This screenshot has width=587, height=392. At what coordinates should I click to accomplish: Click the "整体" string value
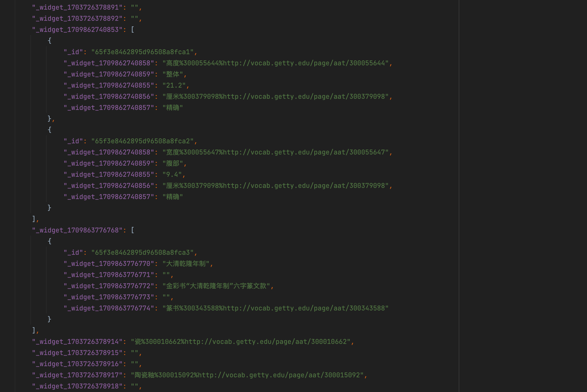point(173,74)
